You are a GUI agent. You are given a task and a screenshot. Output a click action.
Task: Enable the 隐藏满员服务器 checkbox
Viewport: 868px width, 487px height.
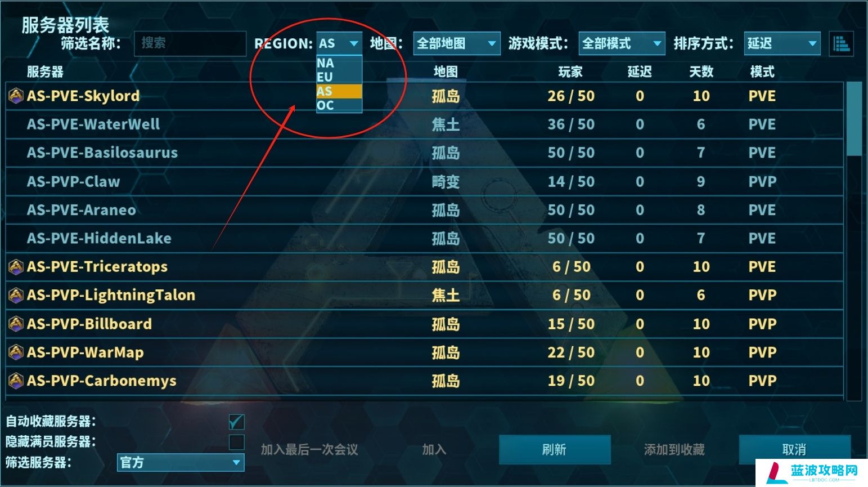[236, 442]
